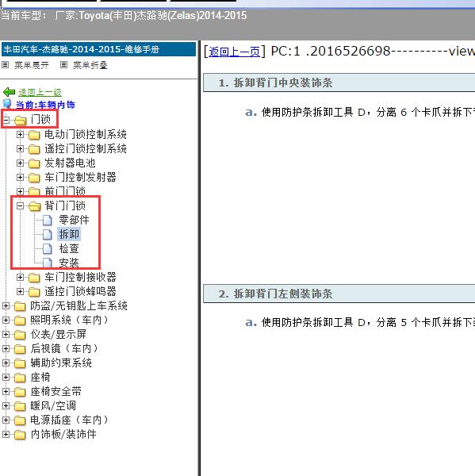Screen dimensions: 475x476
Task: Expand the 暖风/空调 node
Action: (6, 405)
